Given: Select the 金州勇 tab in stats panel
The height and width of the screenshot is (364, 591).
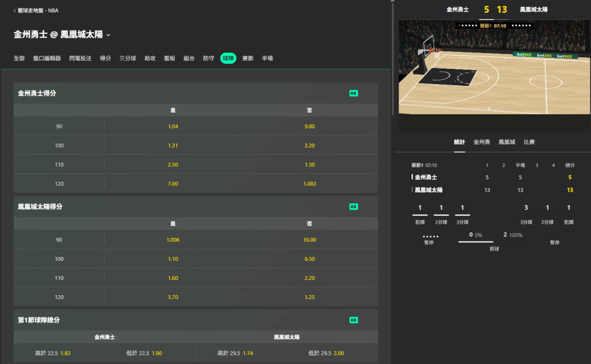Looking at the screenshot, I should tap(482, 142).
